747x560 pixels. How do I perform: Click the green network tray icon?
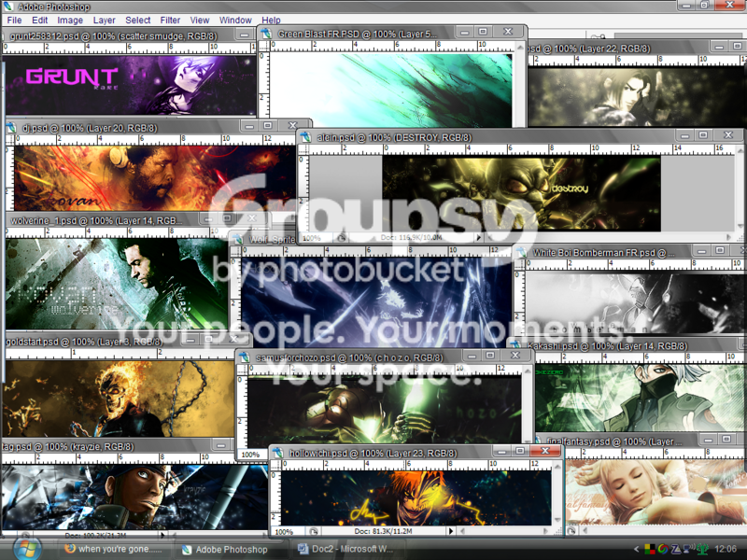(702, 549)
